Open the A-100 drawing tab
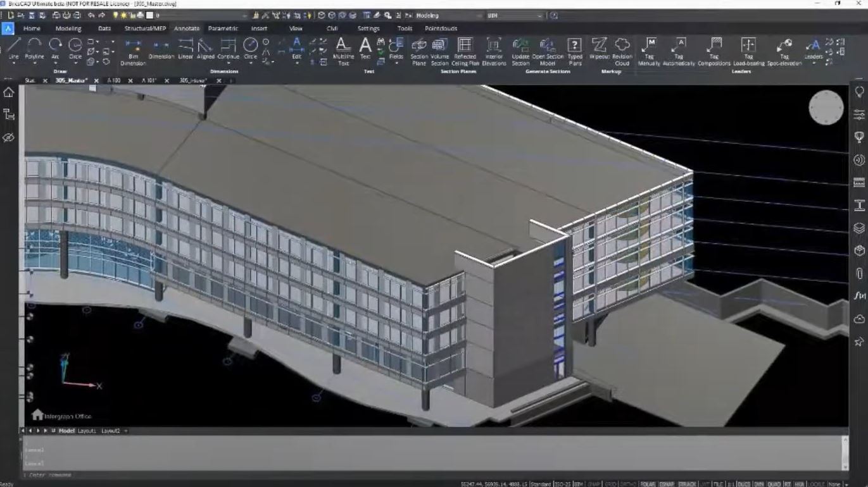This screenshot has height=487, width=868. pyautogui.click(x=115, y=81)
